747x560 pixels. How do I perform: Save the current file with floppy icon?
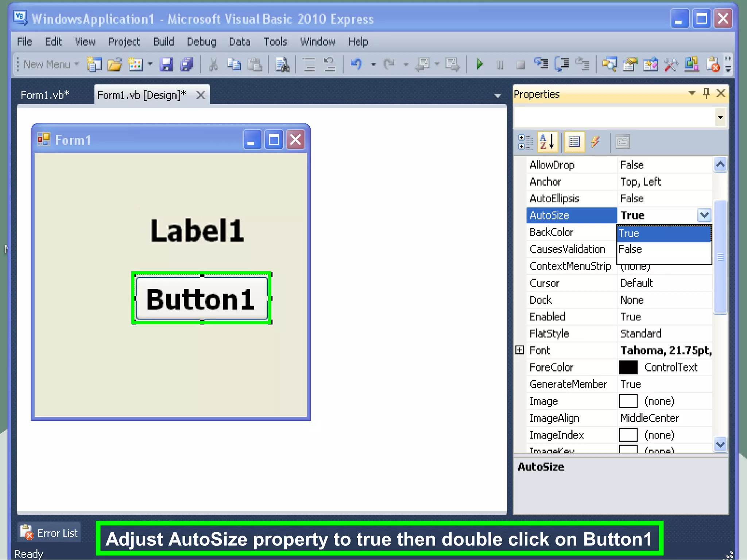click(x=166, y=65)
